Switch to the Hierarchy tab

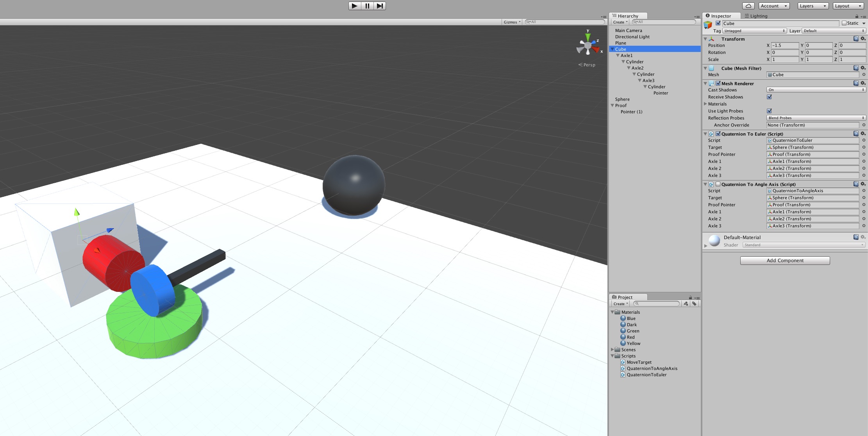[628, 16]
